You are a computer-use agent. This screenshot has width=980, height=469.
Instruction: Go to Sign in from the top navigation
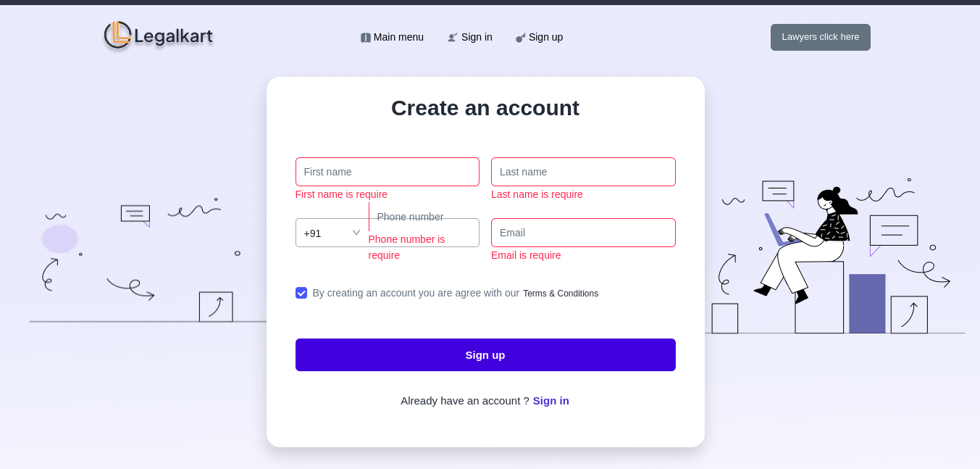tap(477, 37)
